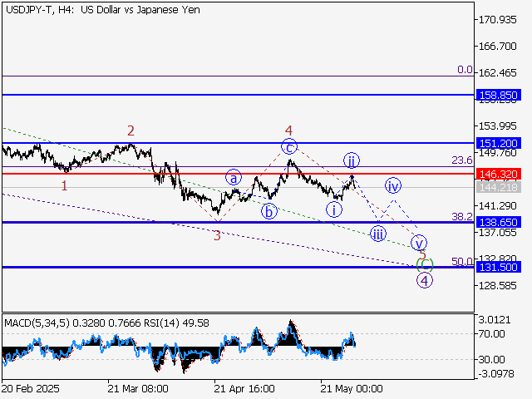Click the 158.850 price level tag
Image resolution: width=532 pixels, height=399 pixels.
coord(499,96)
